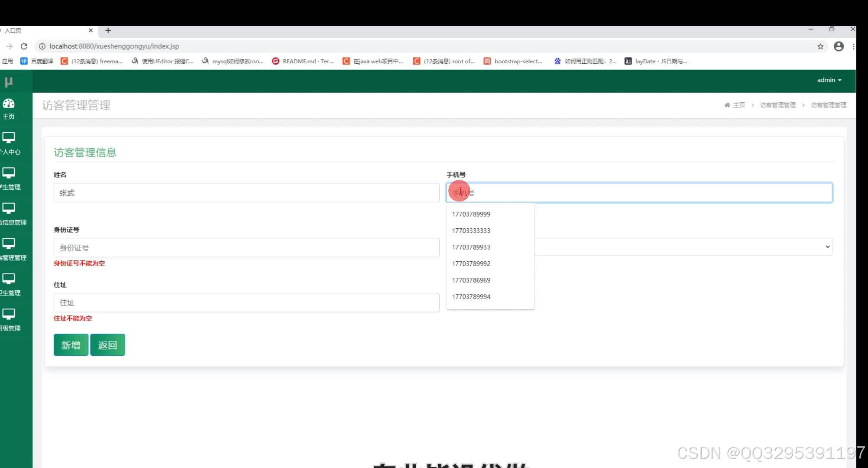This screenshot has height=468, width=868.
Task: Open 应用 apps shortcut in bookmarks bar
Action: (x=7, y=61)
